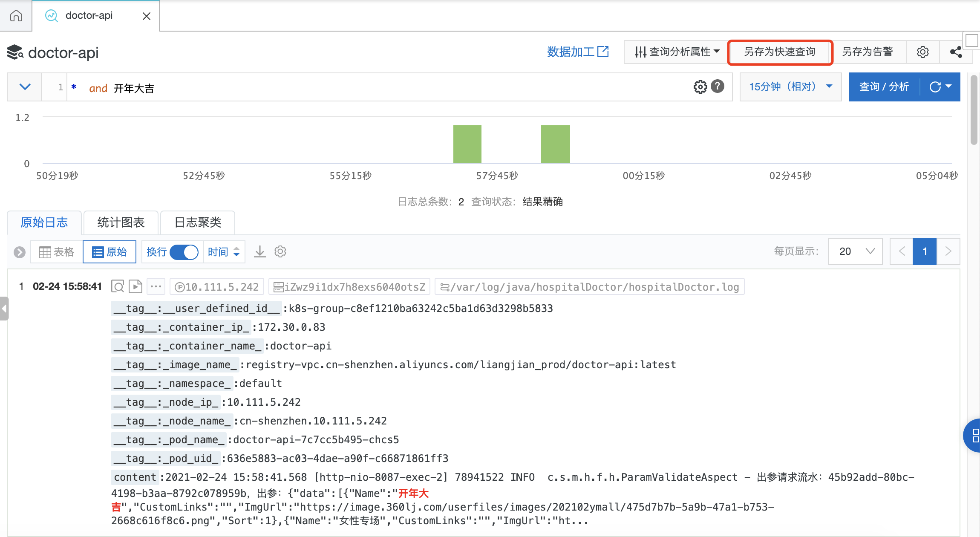
Task: Click 另存为快速查询 button
Action: tap(780, 52)
